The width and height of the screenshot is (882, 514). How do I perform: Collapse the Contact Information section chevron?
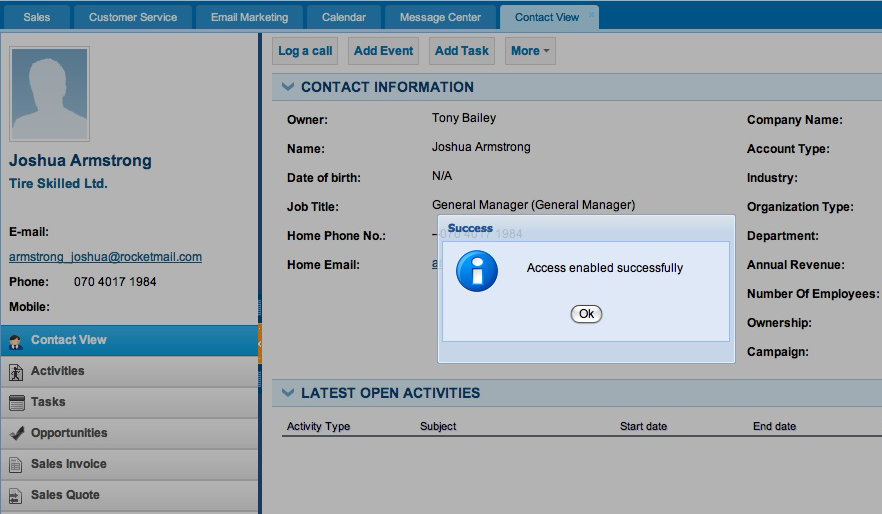288,87
